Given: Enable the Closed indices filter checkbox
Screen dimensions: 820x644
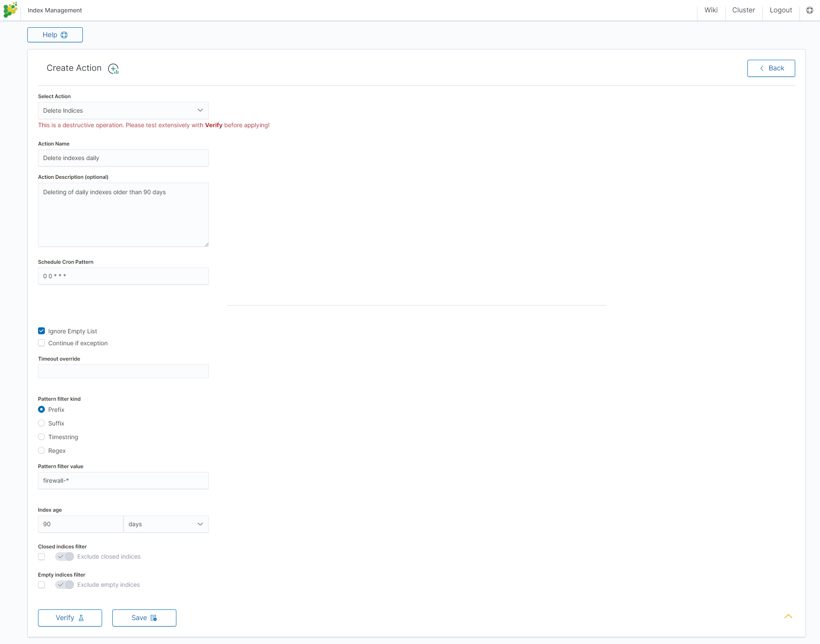Looking at the screenshot, I should coord(41,557).
